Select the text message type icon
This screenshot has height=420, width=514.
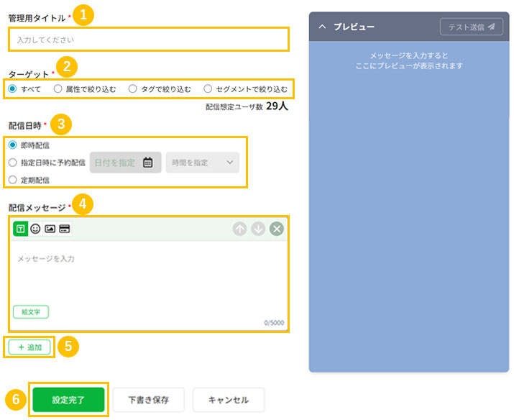pos(21,229)
